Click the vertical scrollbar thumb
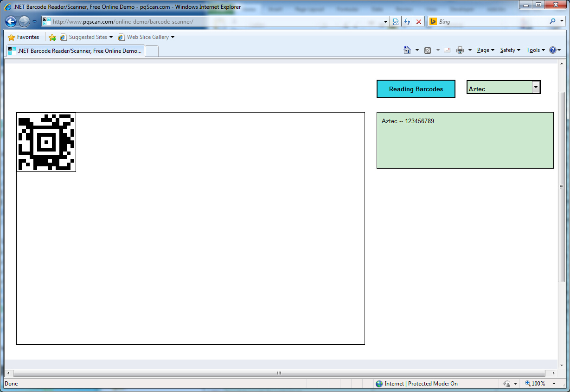This screenshot has width=570, height=392. (x=561, y=187)
